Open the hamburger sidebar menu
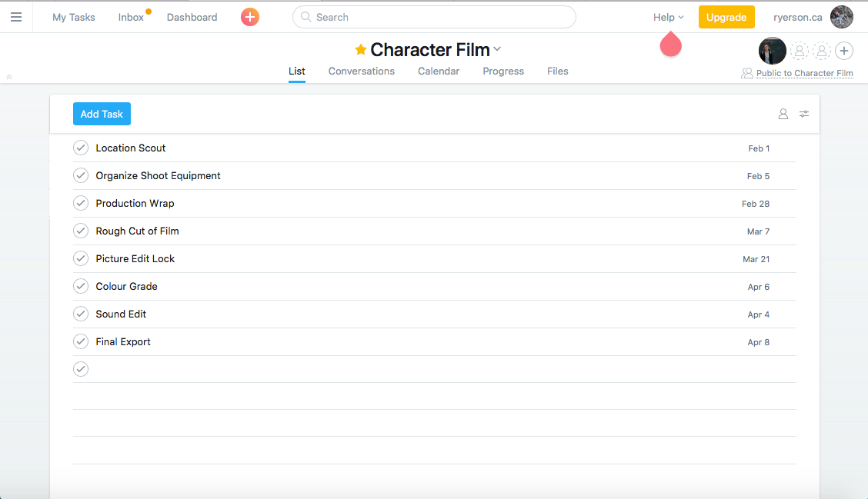Image resolution: width=868 pixels, height=499 pixels. [x=16, y=17]
